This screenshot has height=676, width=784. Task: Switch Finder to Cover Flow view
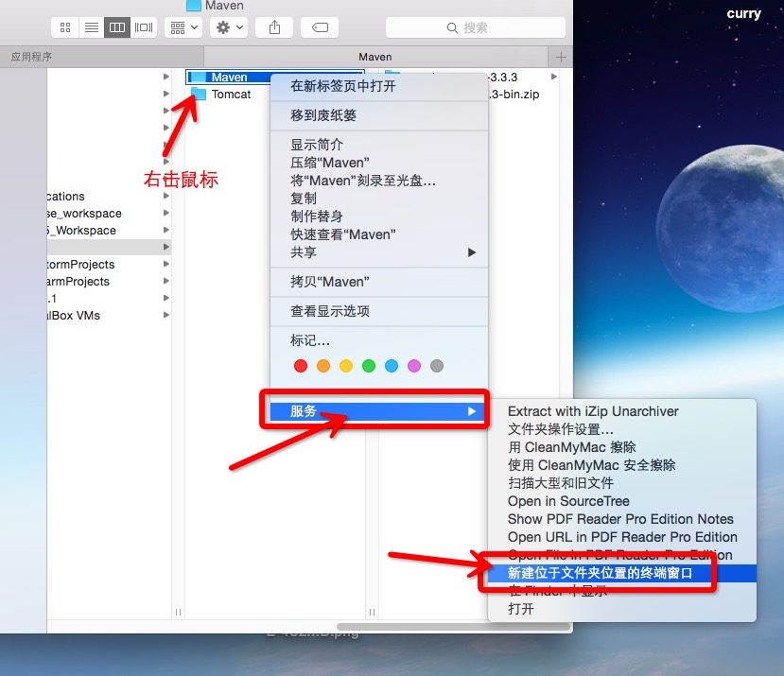144,27
